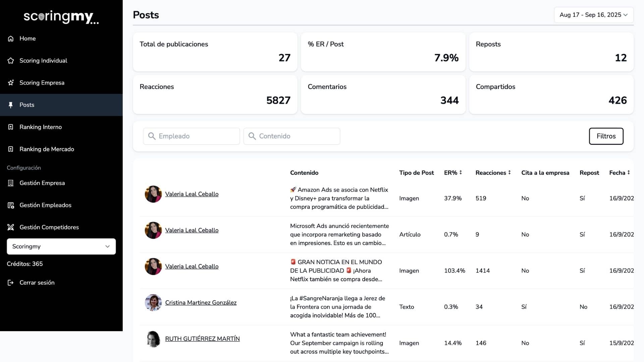Select the Posts pin icon in sidebar

(x=11, y=105)
